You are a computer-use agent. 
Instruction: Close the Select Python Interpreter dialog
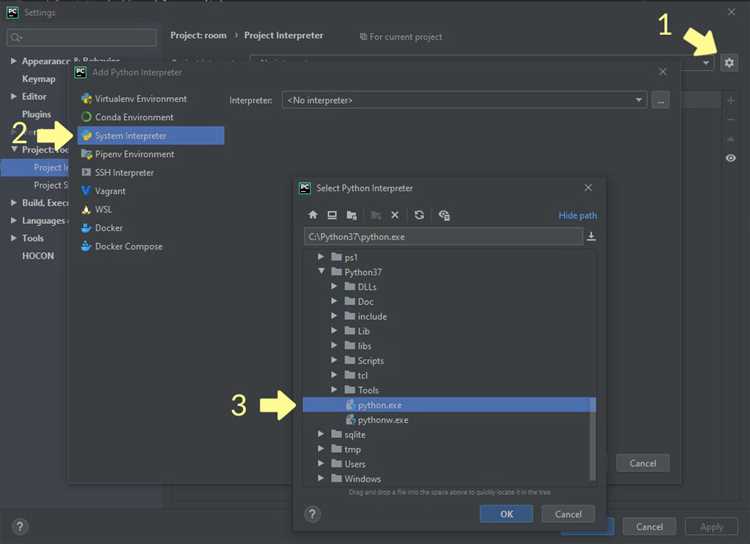click(588, 188)
